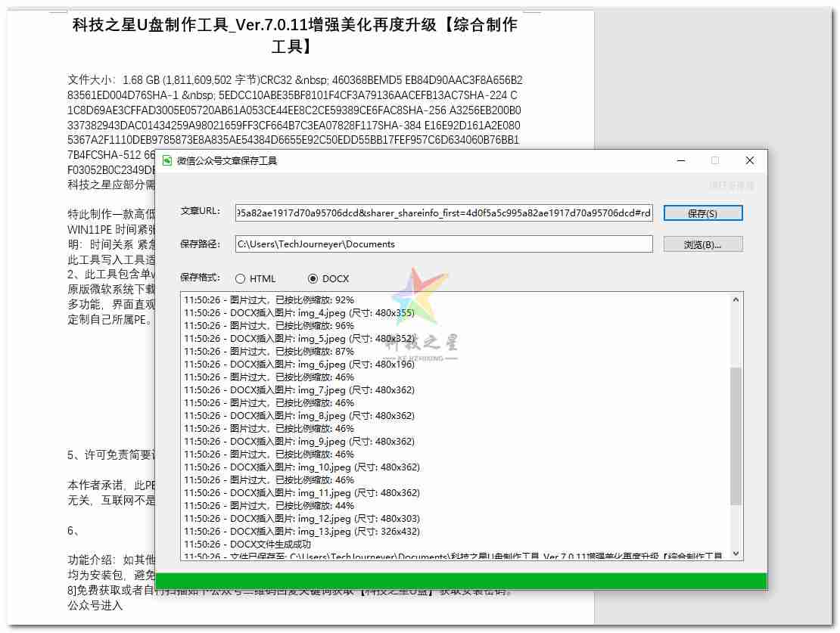Click the article title in the background document

click(x=294, y=24)
